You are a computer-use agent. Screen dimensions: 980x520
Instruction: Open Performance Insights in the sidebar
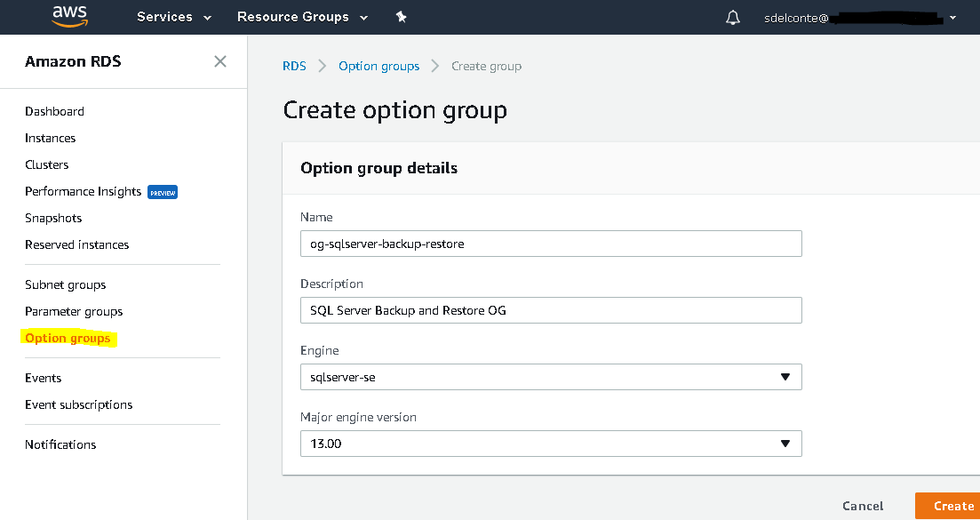(84, 191)
